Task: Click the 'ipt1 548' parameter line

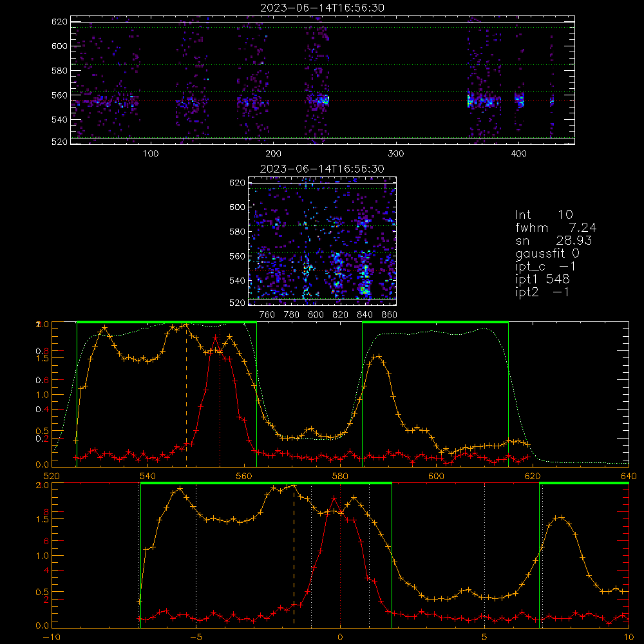Action: pos(542,279)
